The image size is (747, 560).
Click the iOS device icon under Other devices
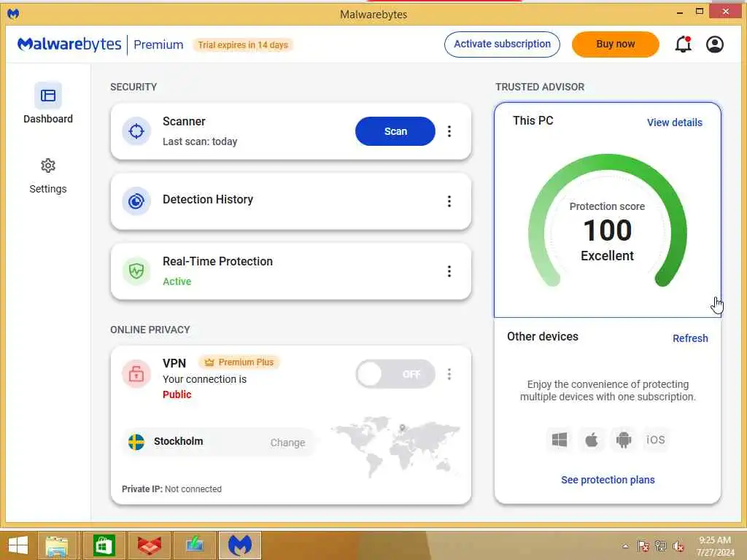(x=656, y=440)
